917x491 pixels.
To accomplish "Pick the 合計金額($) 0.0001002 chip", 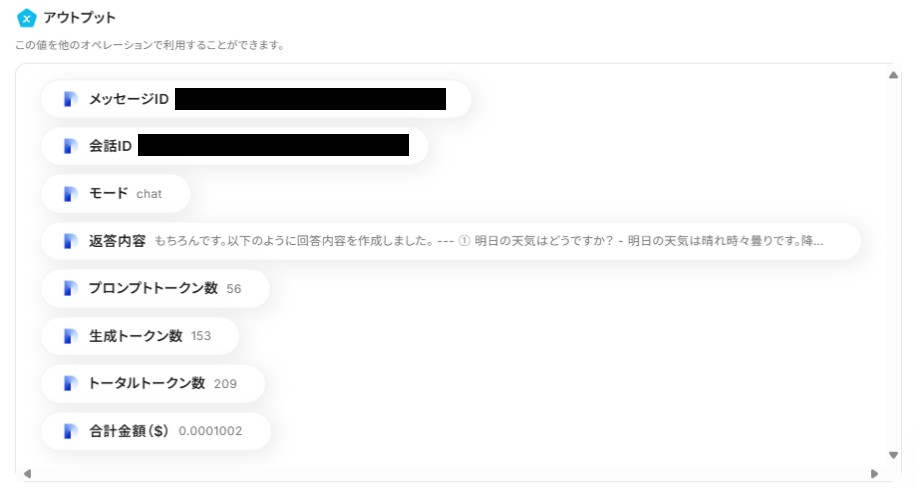I will tap(156, 431).
